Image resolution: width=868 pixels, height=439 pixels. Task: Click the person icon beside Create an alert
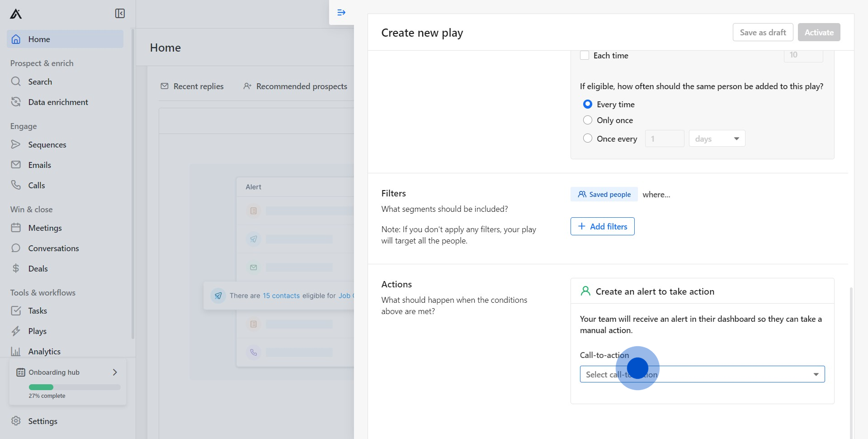tap(585, 291)
